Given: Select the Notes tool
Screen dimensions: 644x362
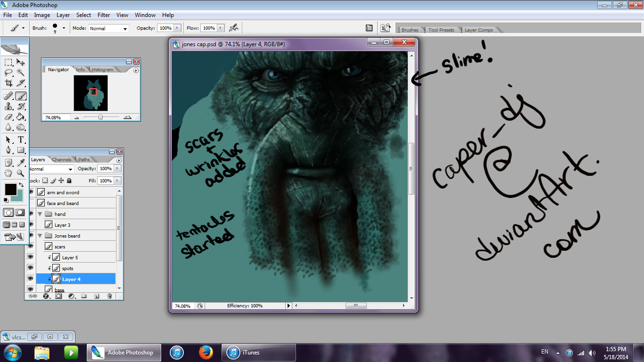Looking at the screenshot, I should pos(8,163).
